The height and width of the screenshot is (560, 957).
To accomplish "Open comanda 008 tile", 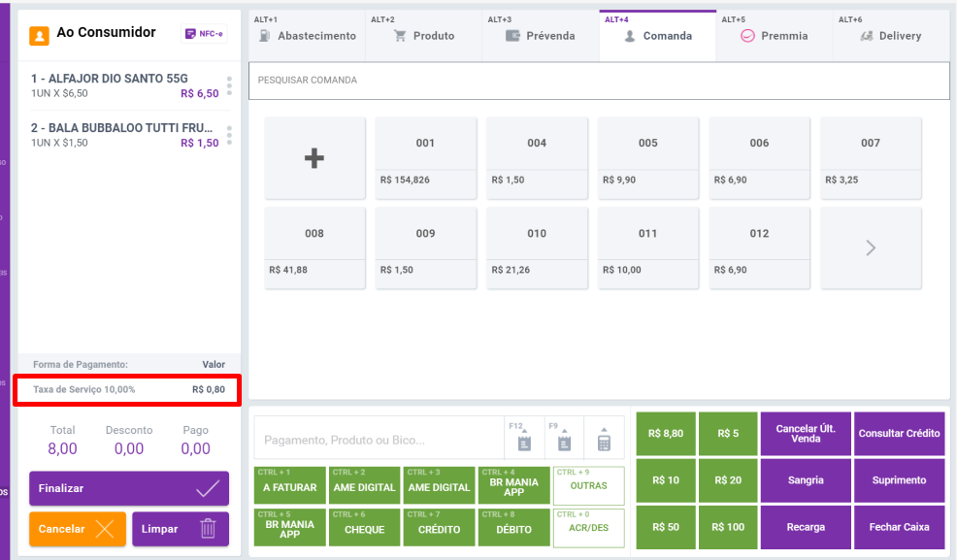I will (x=314, y=248).
